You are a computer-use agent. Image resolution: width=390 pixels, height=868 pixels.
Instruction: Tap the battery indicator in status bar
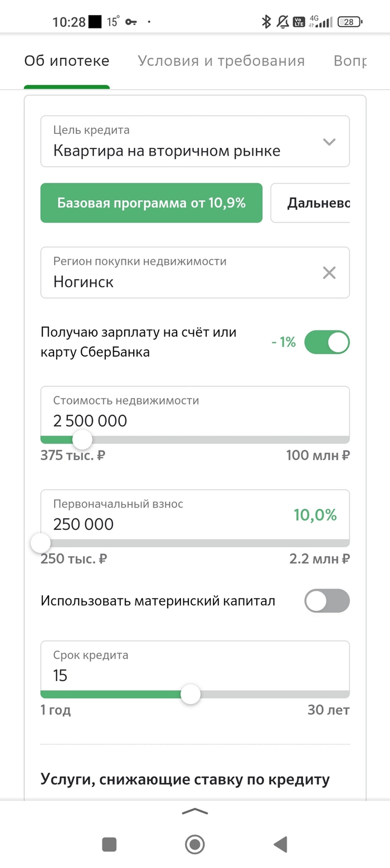click(x=350, y=22)
